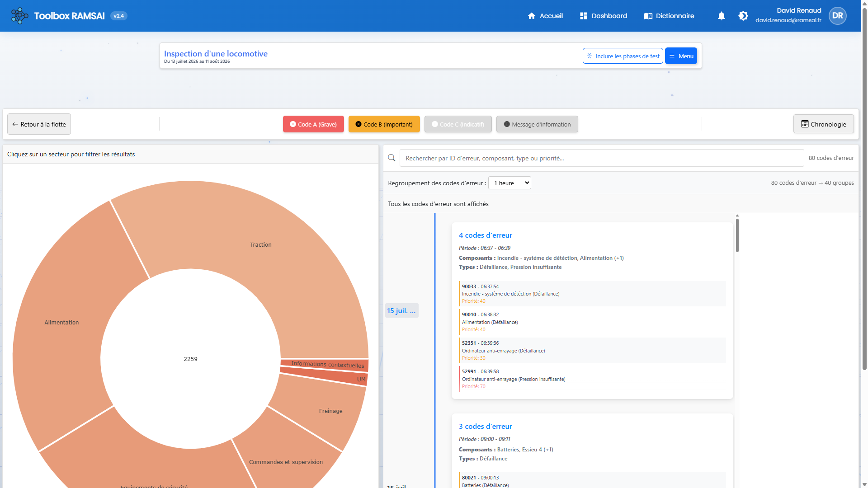Screen dimensions: 868x488
Task: Select error code 90033 entry
Action: click(592, 294)
